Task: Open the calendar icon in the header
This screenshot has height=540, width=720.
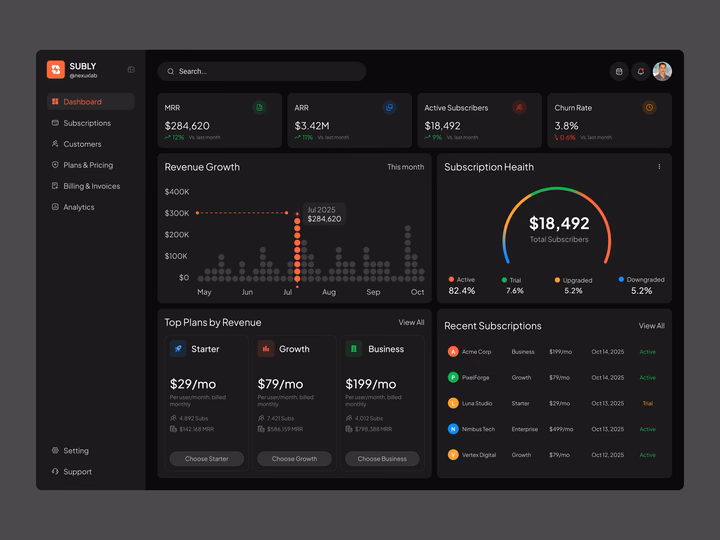Action: [x=619, y=71]
